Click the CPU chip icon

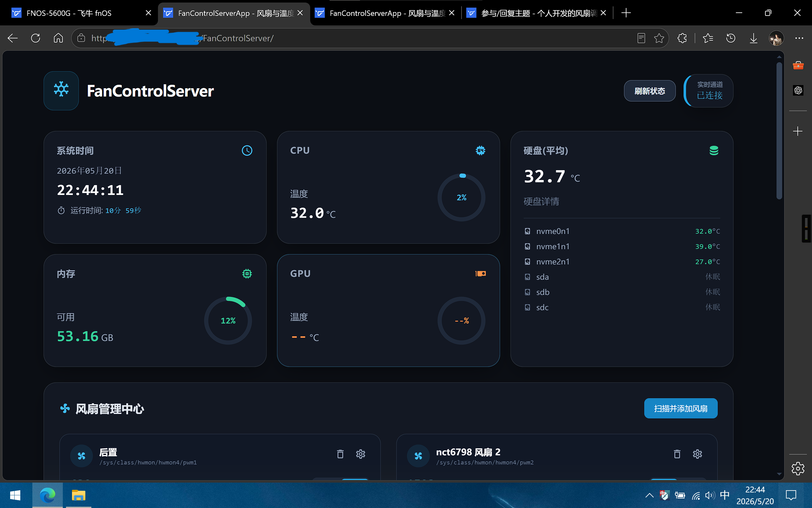(x=481, y=150)
